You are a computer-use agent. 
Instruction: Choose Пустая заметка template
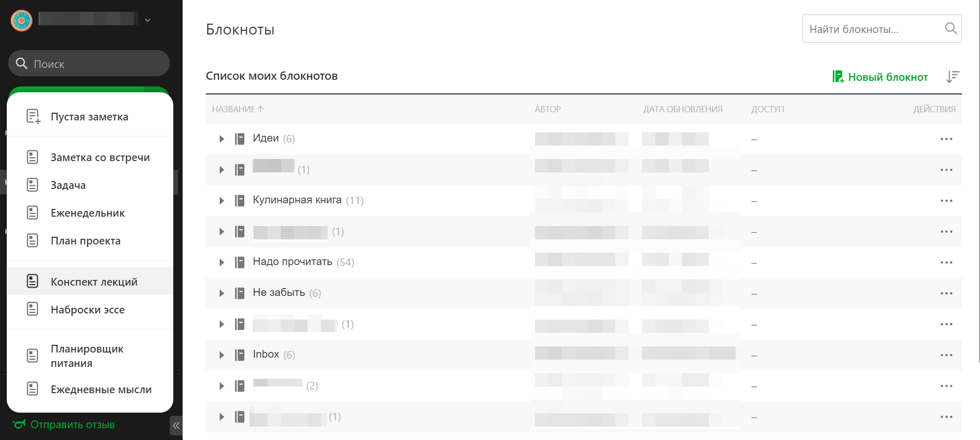[x=90, y=117]
